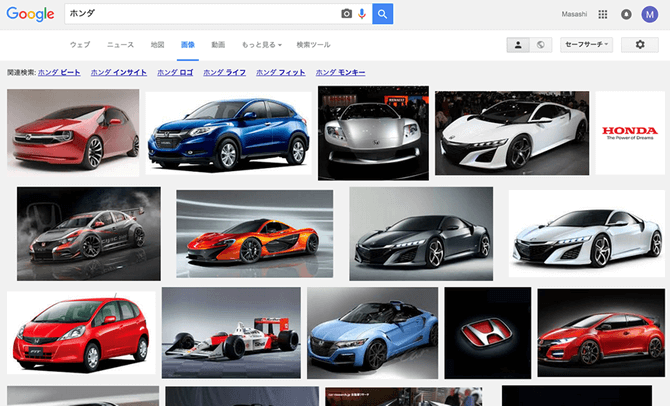
Task: Switch to the ニュース tab
Action: [x=120, y=45]
